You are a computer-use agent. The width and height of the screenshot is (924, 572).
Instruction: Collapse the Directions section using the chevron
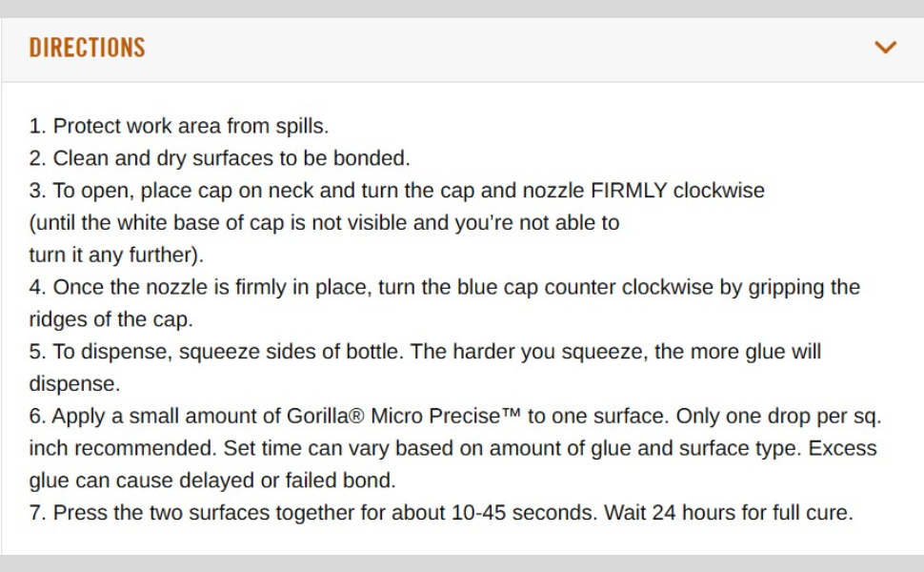pos(885,47)
